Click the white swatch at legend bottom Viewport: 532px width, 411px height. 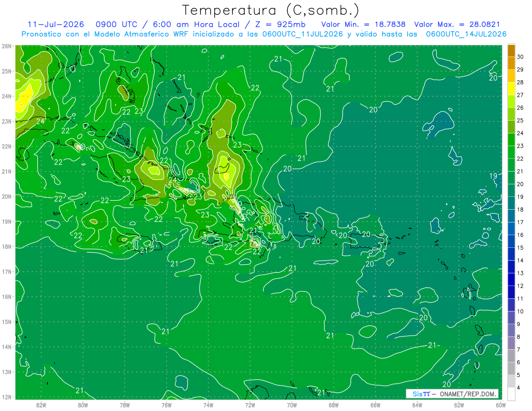pyautogui.click(x=511, y=394)
